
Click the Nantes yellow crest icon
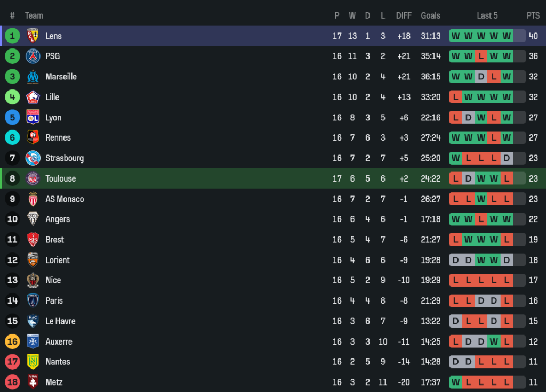click(x=33, y=362)
